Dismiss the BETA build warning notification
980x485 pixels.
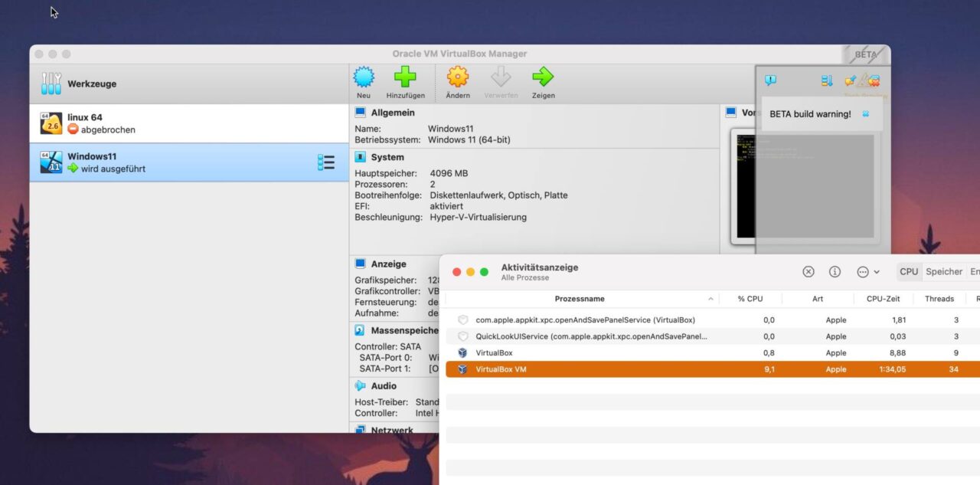pos(866,114)
